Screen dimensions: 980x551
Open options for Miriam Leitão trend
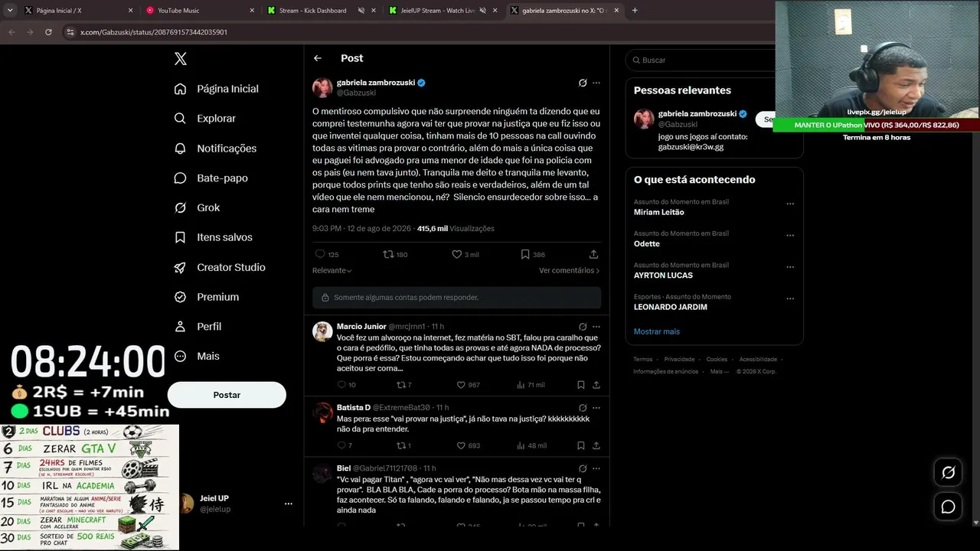(790, 204)
